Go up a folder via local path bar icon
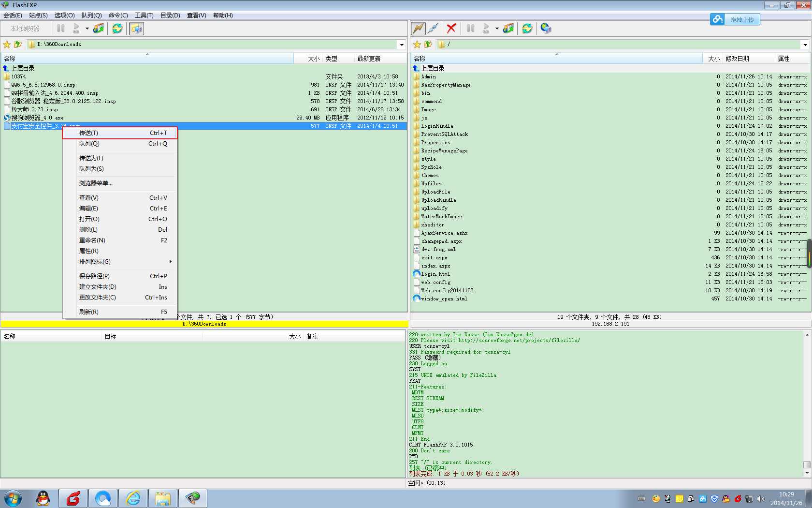The width and height of the screenshot is (812, 508). [18, 45]
